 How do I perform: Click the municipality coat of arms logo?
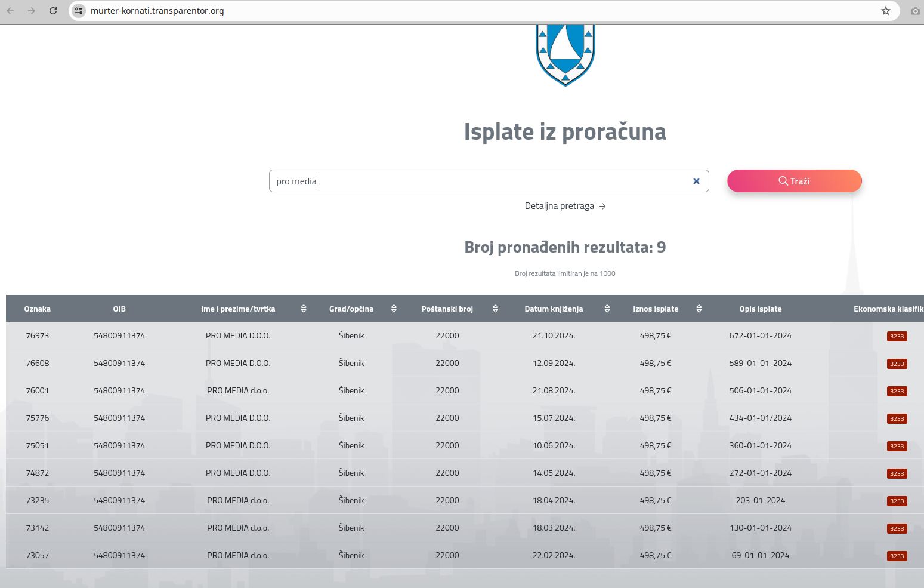pos(565,54)
